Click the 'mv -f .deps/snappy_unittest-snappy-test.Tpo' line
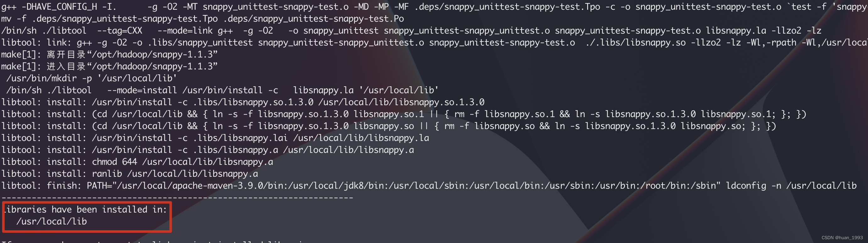Viewport: 868px width, 243px height. (203, 19)
